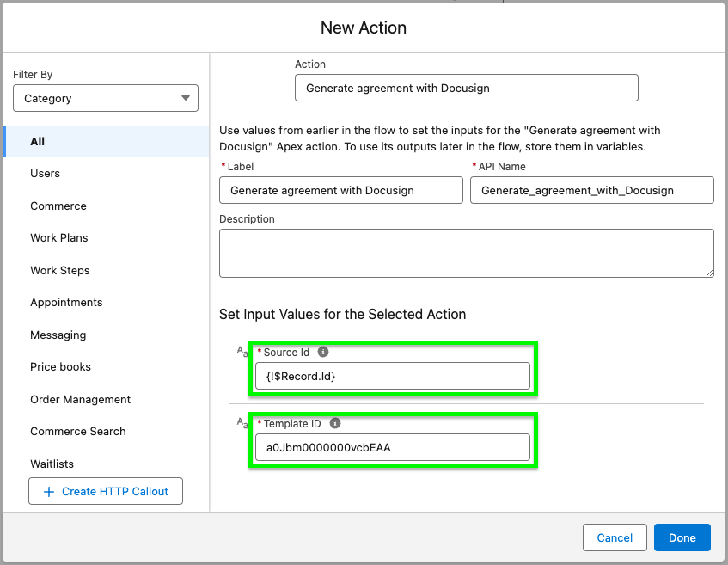Open the Filter By Category dropdown

click(106, 98)
